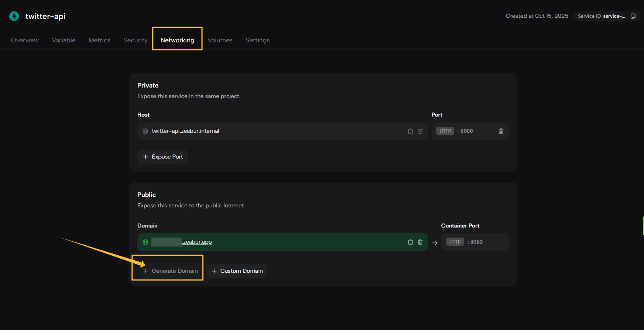This screenshot has height=330, width=644.
Task: Delete the zeabur.app public domain
Action: (x=420, y=242)
